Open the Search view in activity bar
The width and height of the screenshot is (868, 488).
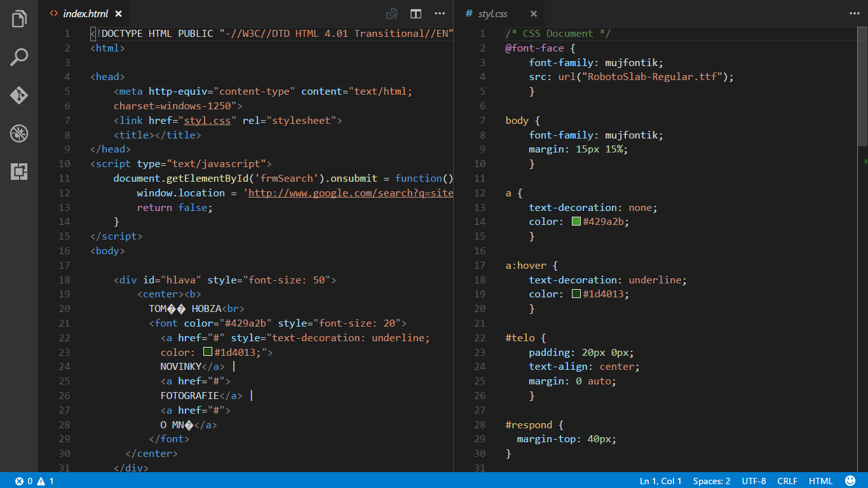[19, 57]
